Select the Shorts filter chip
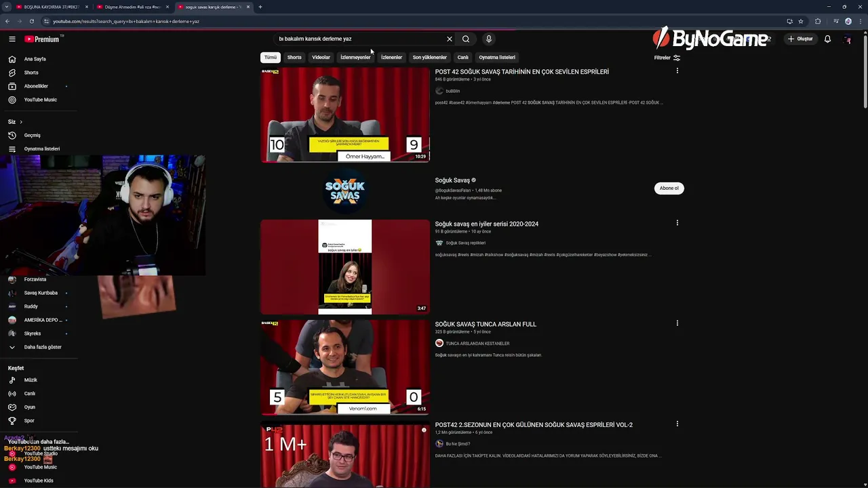 [294, 58]
